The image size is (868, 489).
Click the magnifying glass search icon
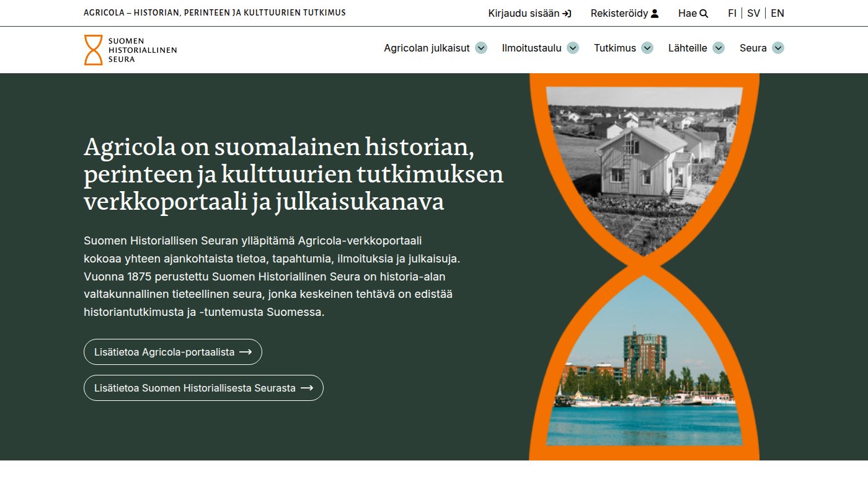704,13
